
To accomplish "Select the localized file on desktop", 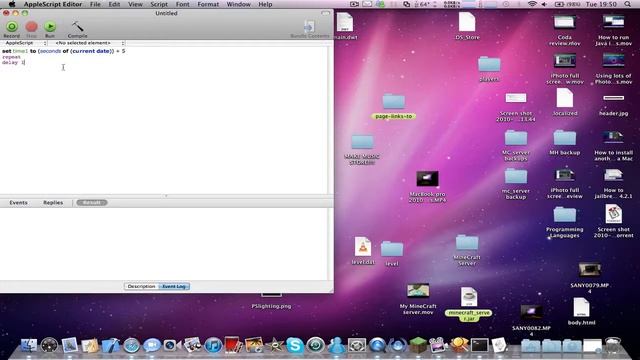I will (x=565, y=102).
